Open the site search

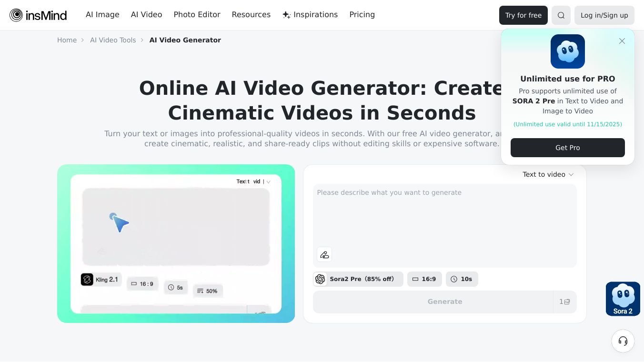click(x=561, y=15)
